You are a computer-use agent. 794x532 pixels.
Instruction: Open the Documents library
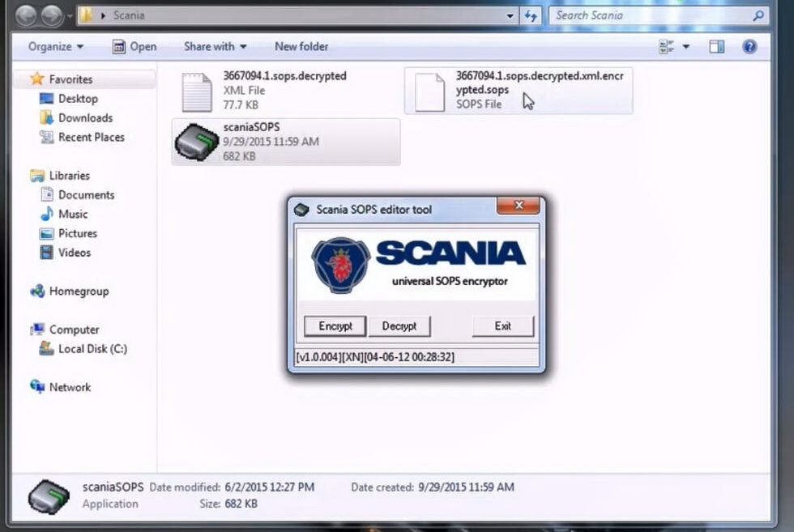pyautogui.click(x=86, y=195)
